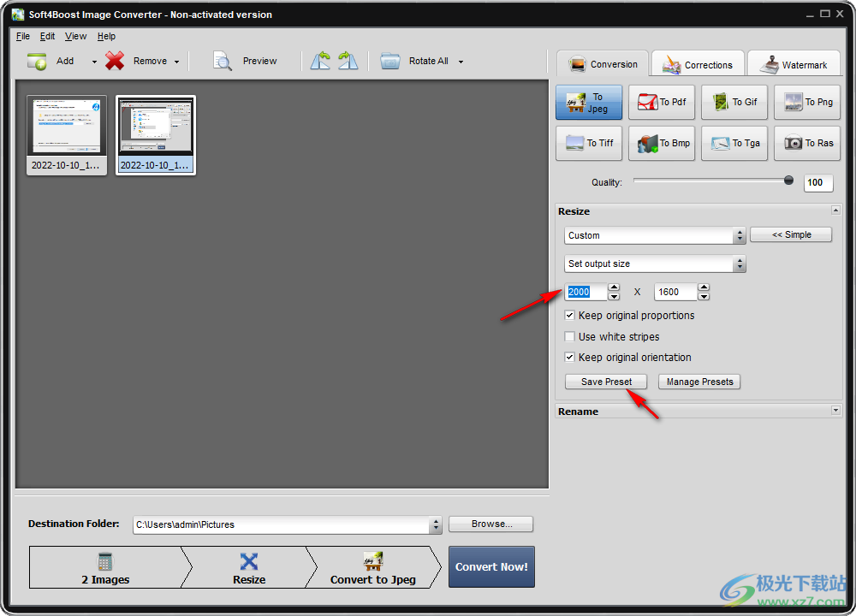The image size is (856, 616).
Task: Click the width field showing 2000
Action: [586, 292]
